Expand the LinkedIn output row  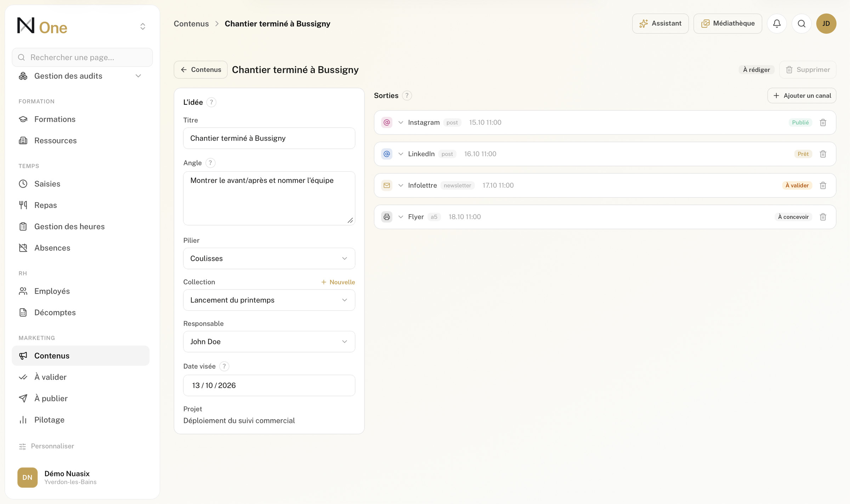coord(401,154)
